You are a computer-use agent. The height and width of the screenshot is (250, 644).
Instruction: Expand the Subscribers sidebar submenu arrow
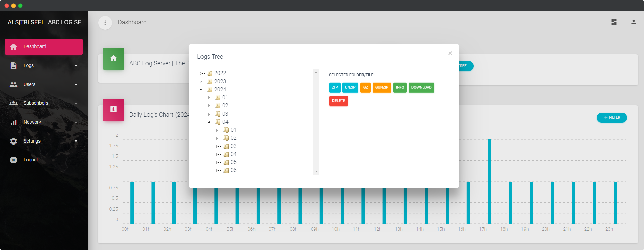pyautogui.click(x=76, y=103)
